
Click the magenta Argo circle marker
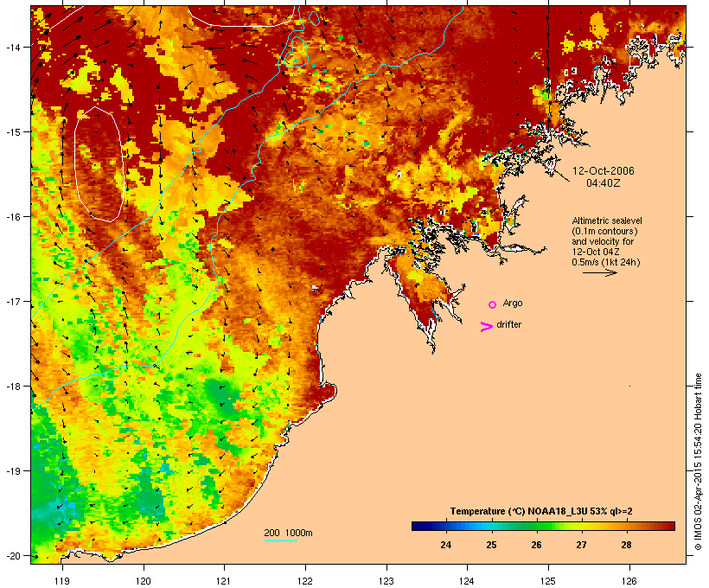(x=493, y=305)
